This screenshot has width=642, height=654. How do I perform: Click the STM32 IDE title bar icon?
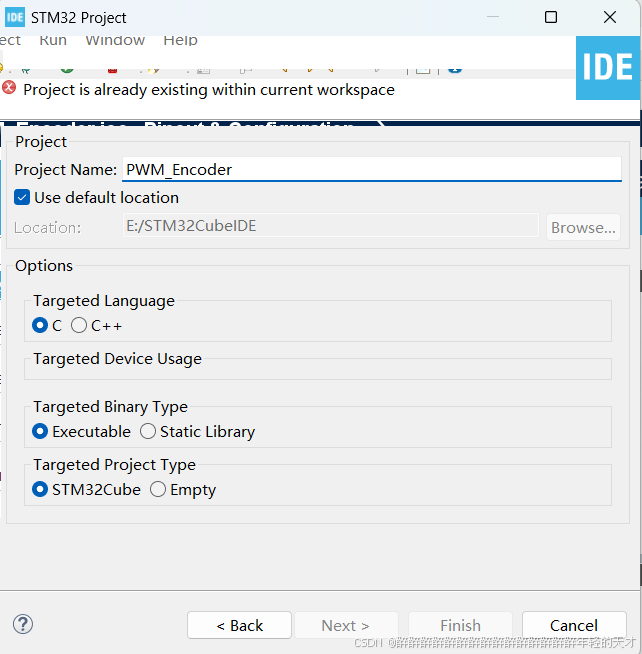(x=15, y=18)
